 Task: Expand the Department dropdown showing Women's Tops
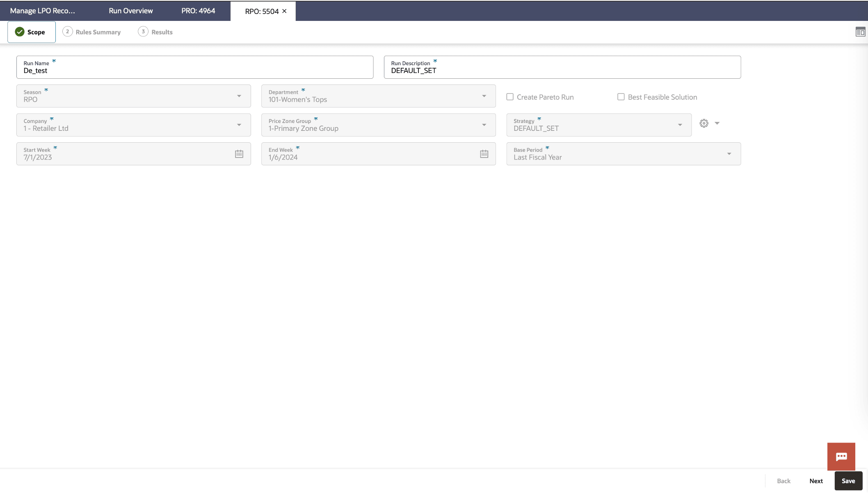pyautogui.click(x=484, y=96)
